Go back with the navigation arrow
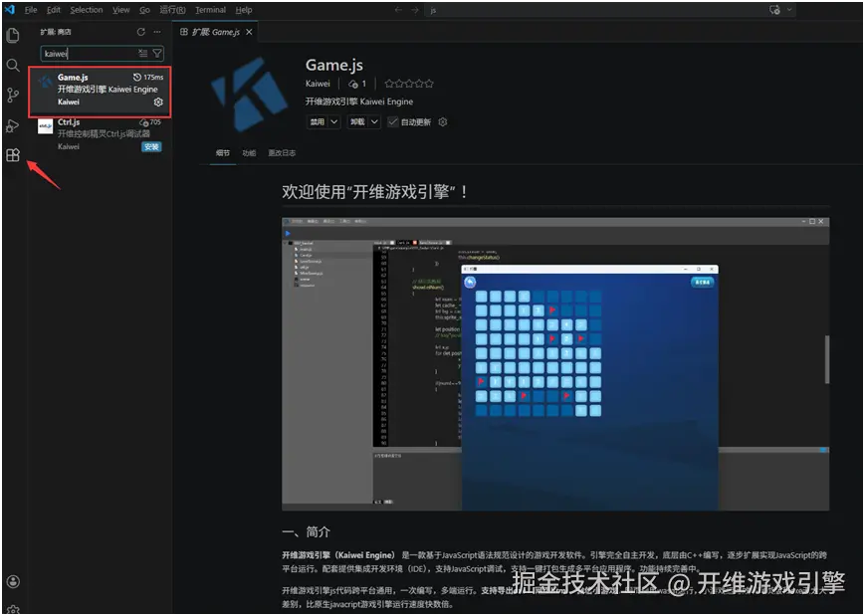 click(398, 10)
